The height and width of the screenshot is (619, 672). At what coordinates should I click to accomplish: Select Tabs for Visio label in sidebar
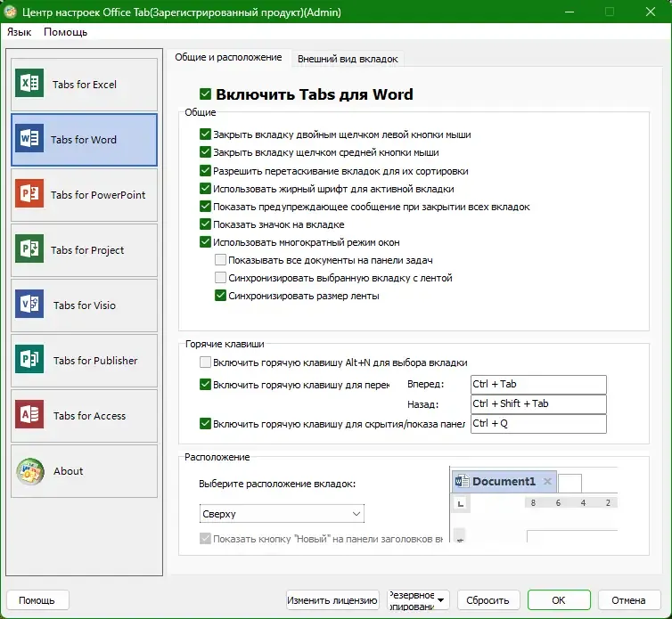[x=85, y=305]
